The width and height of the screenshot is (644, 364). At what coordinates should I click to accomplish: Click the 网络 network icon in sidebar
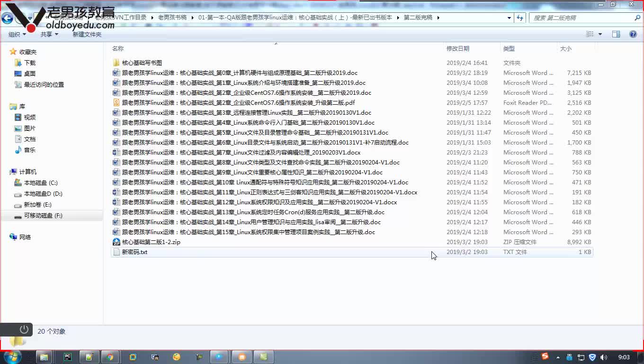(x=13, y=237)
